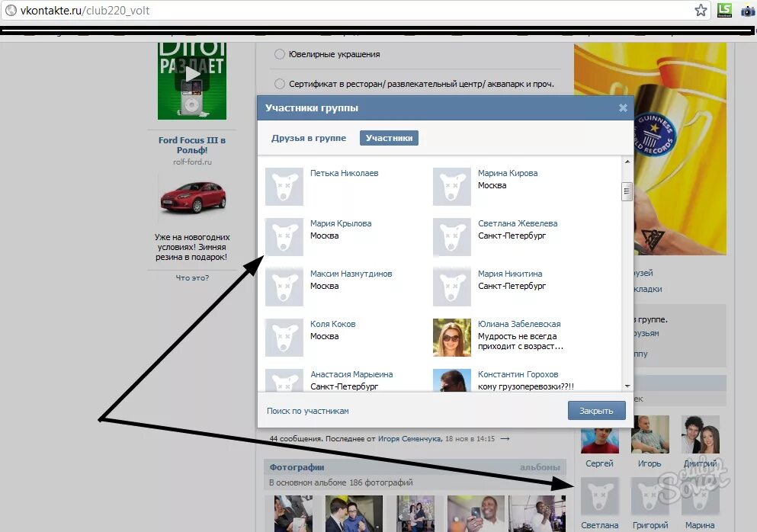The width and height of the screenshot is (757, 532).
Task: Open Петька Николаев's avatar
Action: click(x=284, y=186)
